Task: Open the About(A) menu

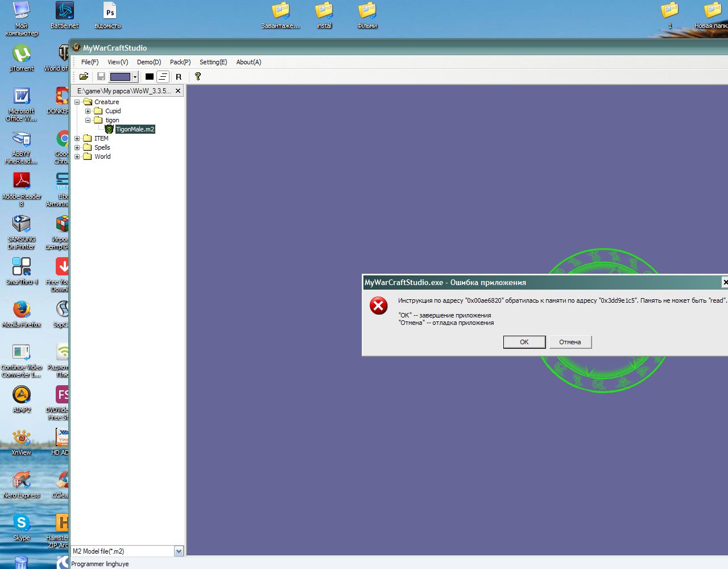Action: [249, 62]
